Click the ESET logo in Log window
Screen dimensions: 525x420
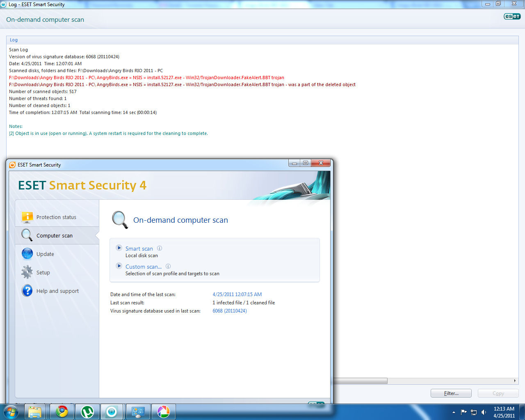click(512, 16)
